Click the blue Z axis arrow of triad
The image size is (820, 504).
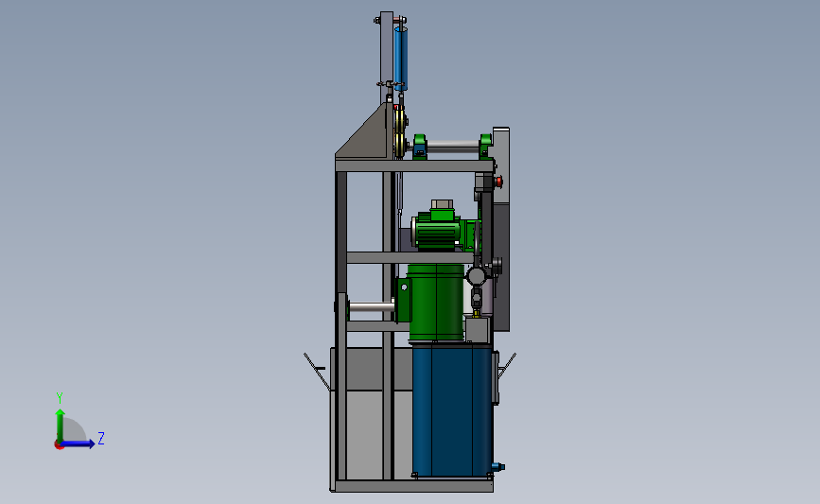78,443
